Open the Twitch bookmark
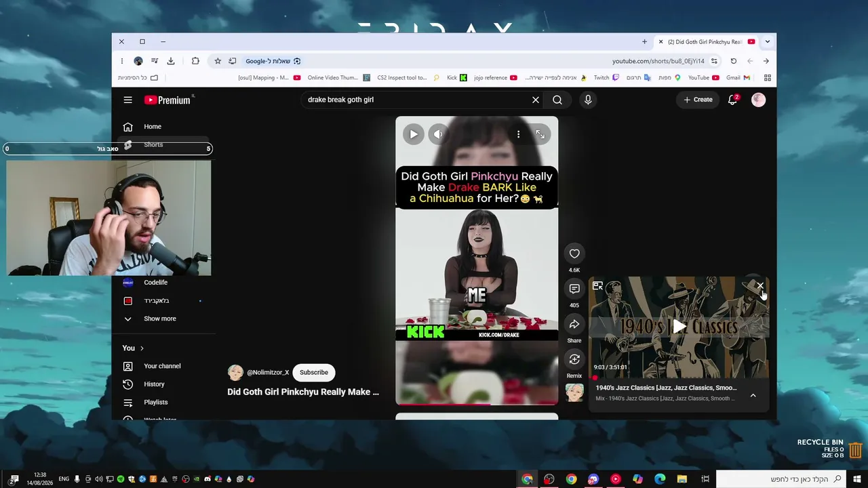Screen dimensions: 868x488 (x=606, y=78)
